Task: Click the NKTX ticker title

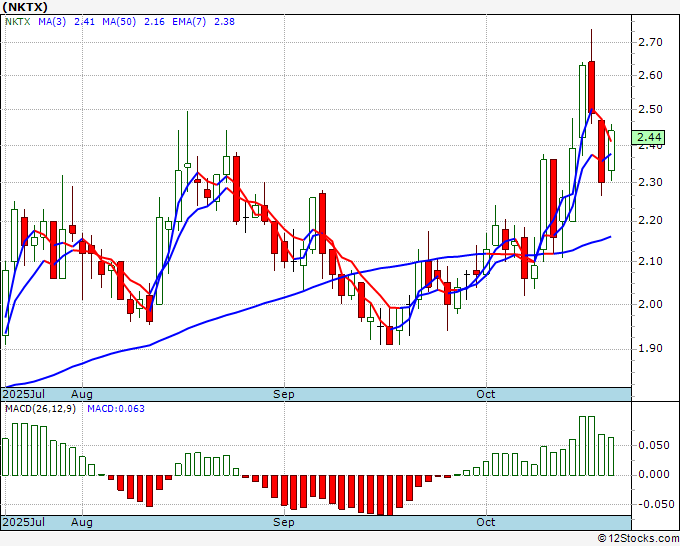Action: click(x=25, y=7)
